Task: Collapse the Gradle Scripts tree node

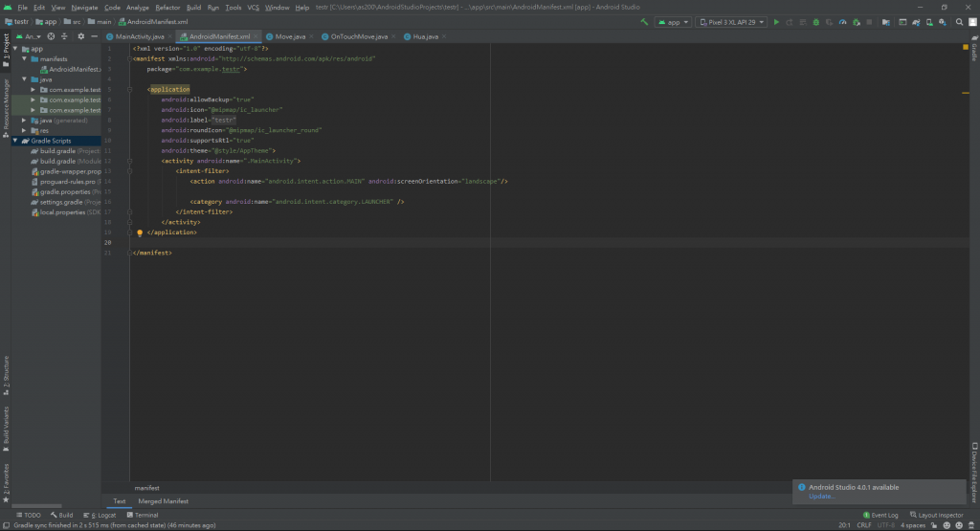Action: (x=15, y=141)
